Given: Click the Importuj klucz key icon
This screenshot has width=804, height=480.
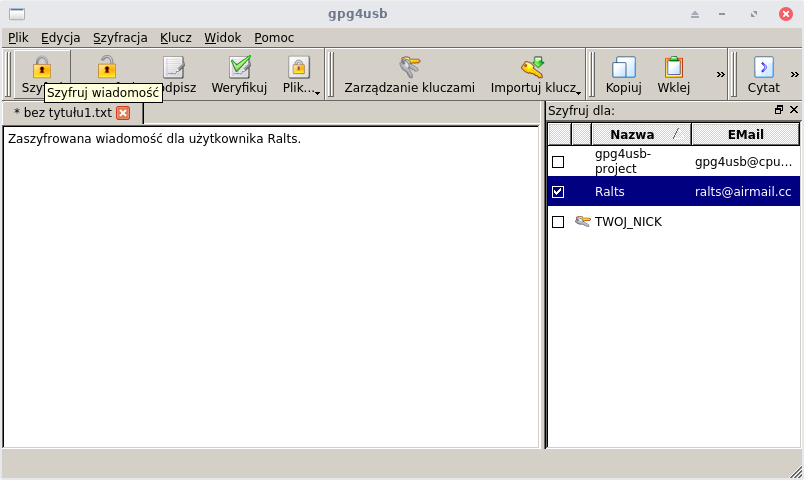Looking at the screenshot, I should [533, 67].
